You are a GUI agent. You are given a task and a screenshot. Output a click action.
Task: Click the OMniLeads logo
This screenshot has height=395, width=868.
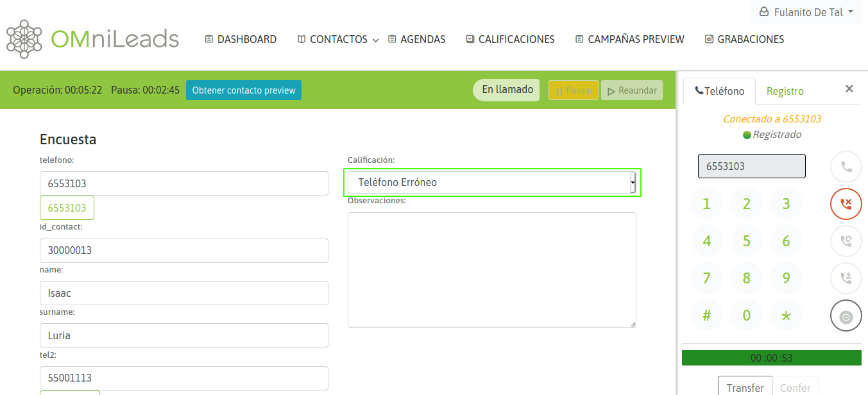pyautogui.click(x=93, y=39)
